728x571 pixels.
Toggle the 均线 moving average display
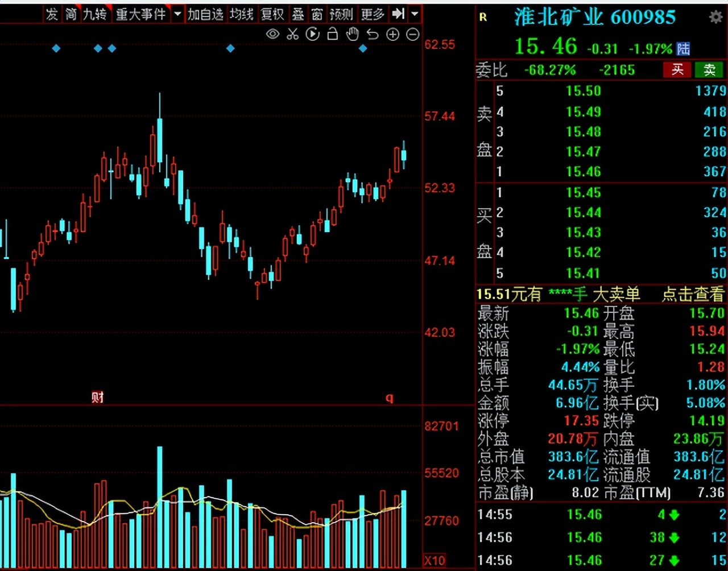pyautogui.click(x=242, y=14)
